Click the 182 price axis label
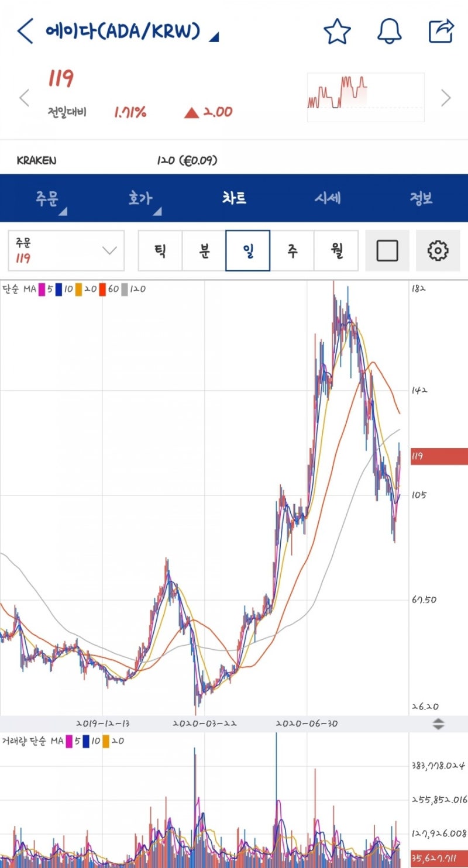 tap(418, 289)
